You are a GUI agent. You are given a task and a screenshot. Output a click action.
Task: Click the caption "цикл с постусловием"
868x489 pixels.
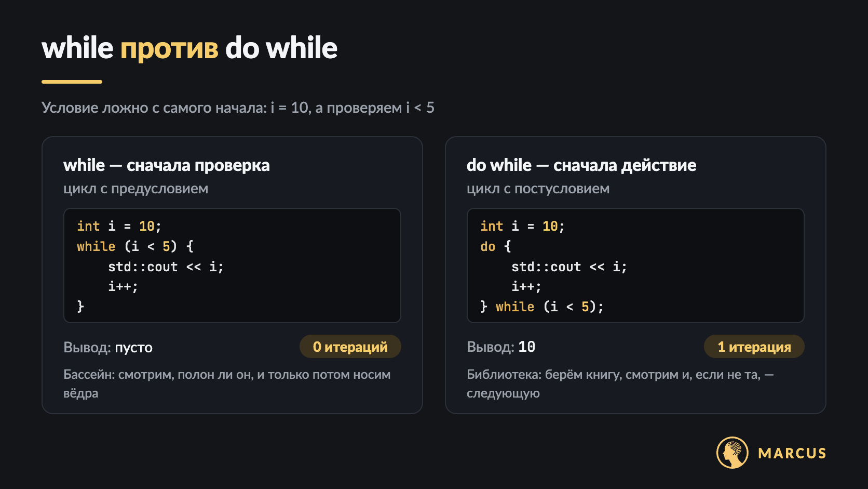538,189
